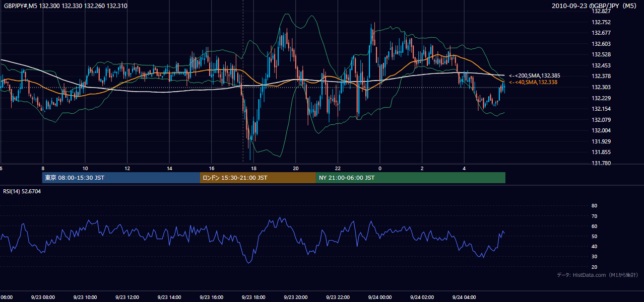This screenshot has height=302, width=644.
Task: Click hour tick 22 under price chart
Action: (x=338, y=168)
